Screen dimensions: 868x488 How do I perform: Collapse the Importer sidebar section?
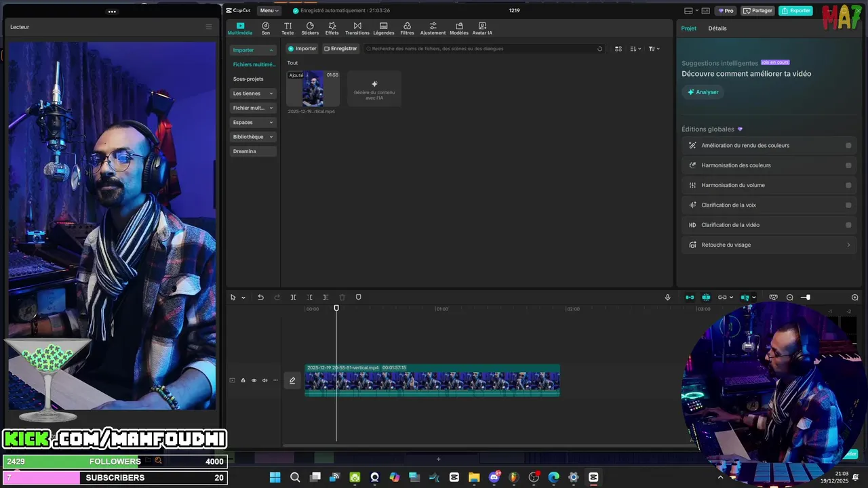271,50
